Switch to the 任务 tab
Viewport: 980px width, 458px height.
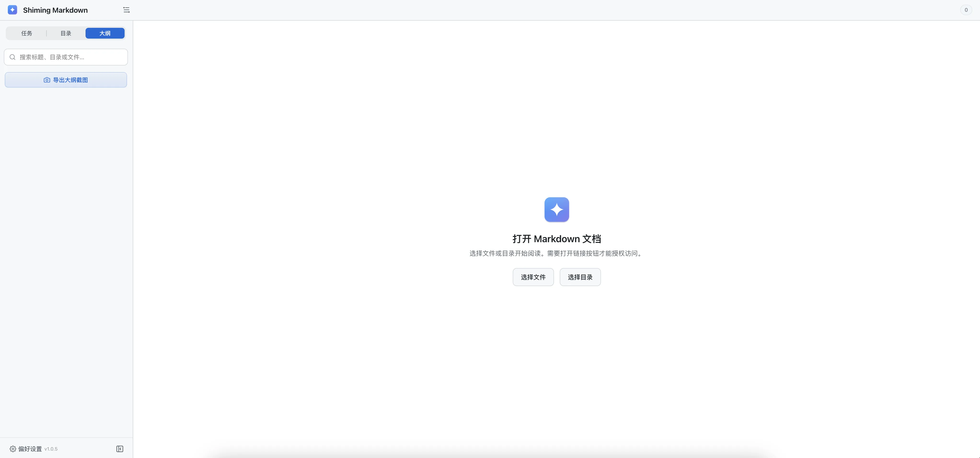[x=27, y=34]
